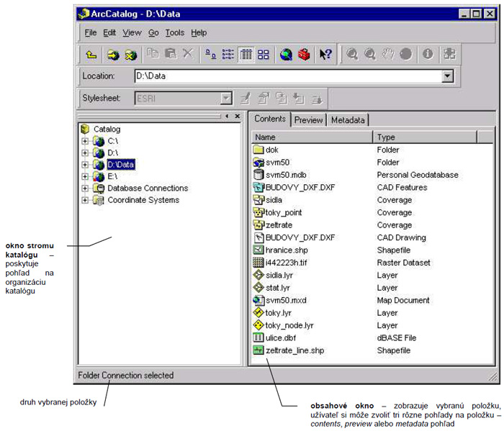The image size is (504, 431).
Task: Click Connect to Folder icon
Action: tap(113, 55)
